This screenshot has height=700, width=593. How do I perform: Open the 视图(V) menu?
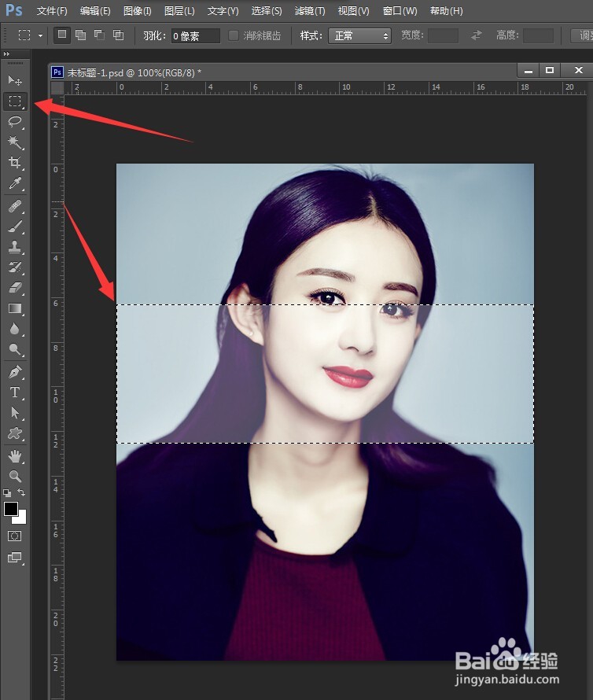354,11
